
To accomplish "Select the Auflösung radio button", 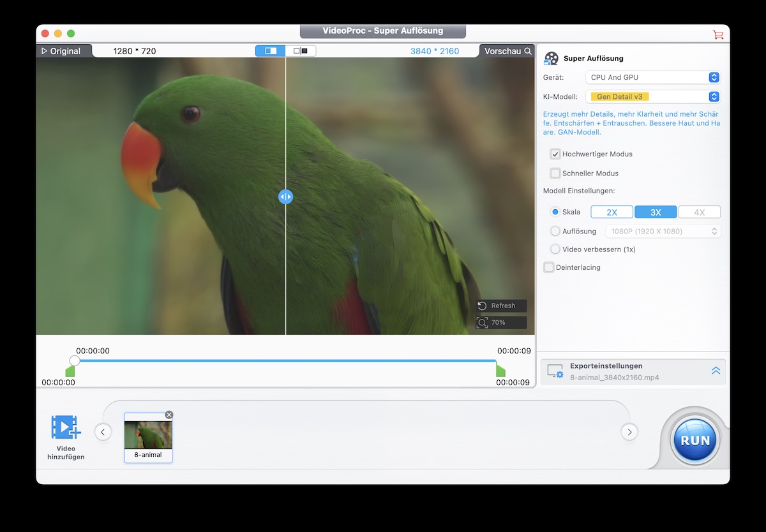I will coord(555,232).
